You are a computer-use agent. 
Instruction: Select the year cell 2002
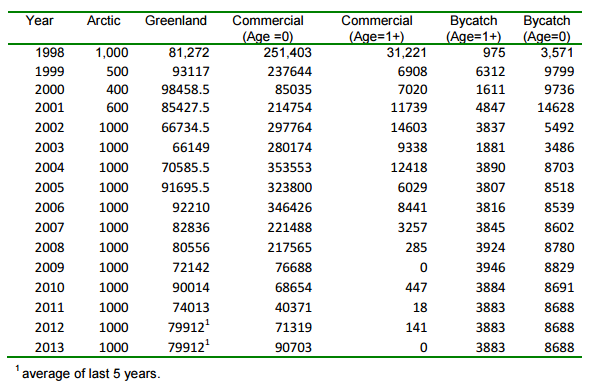coord(50,128)
